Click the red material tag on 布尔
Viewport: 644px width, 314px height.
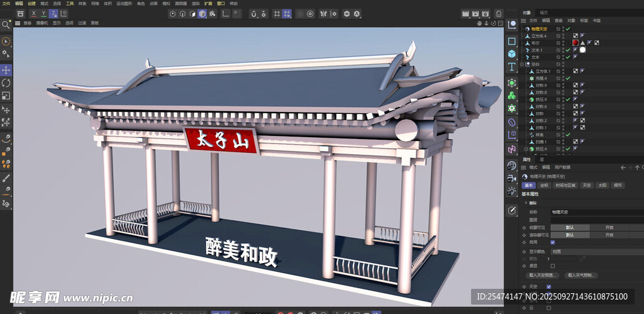pyautogui.click(x=575, y=43)
